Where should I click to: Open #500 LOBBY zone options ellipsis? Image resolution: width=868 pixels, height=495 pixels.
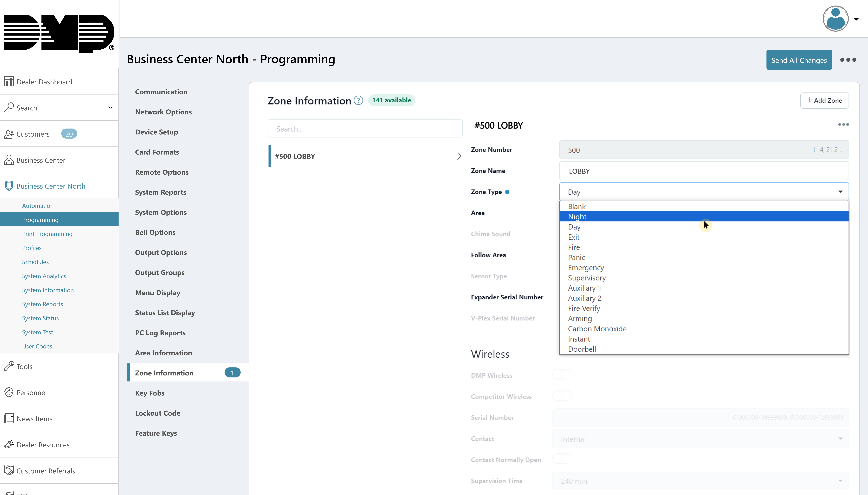844,124
